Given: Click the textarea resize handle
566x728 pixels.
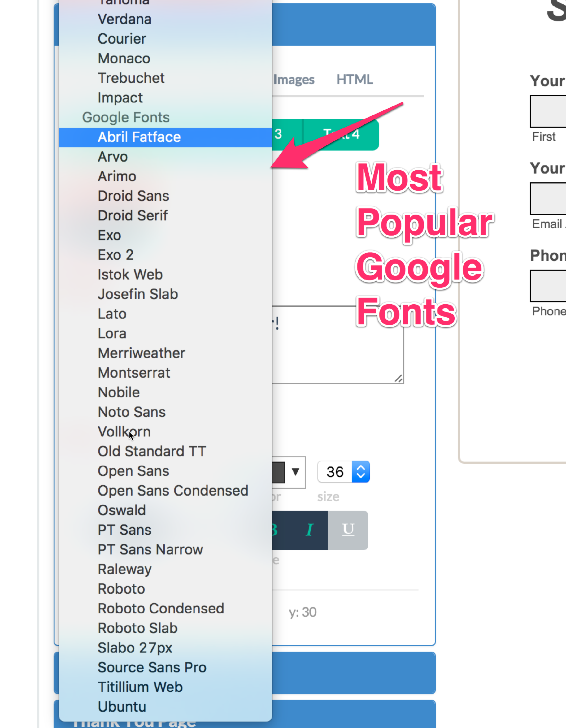Looking at the screenshot, I should point(399,379).
